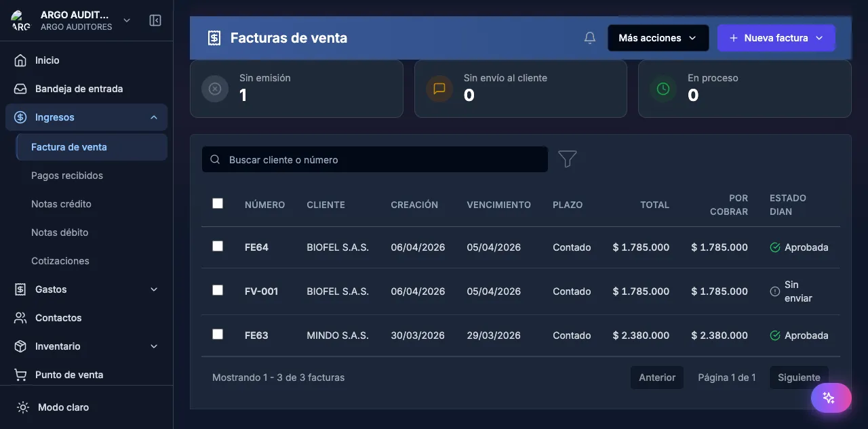The width and height of the screenshot is (868, 429).
Task: Check the row checkbox for invoice FE63
Action: [x=217, y=333]
